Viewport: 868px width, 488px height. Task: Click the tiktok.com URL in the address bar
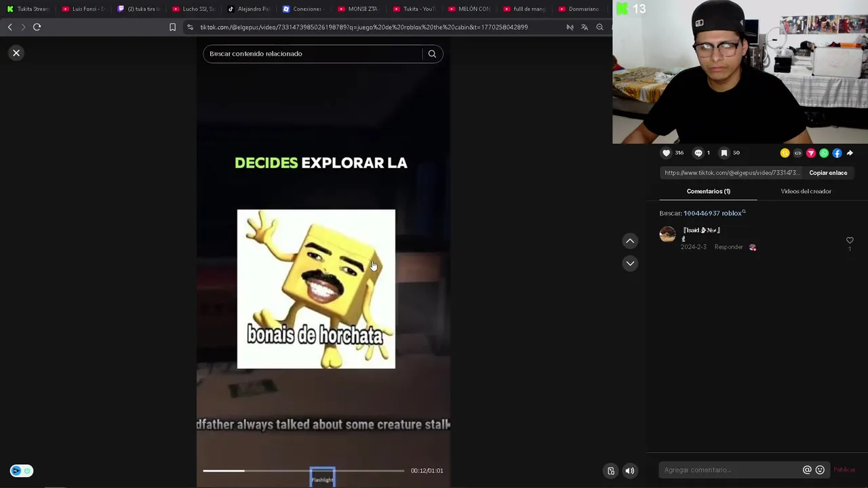363,27
